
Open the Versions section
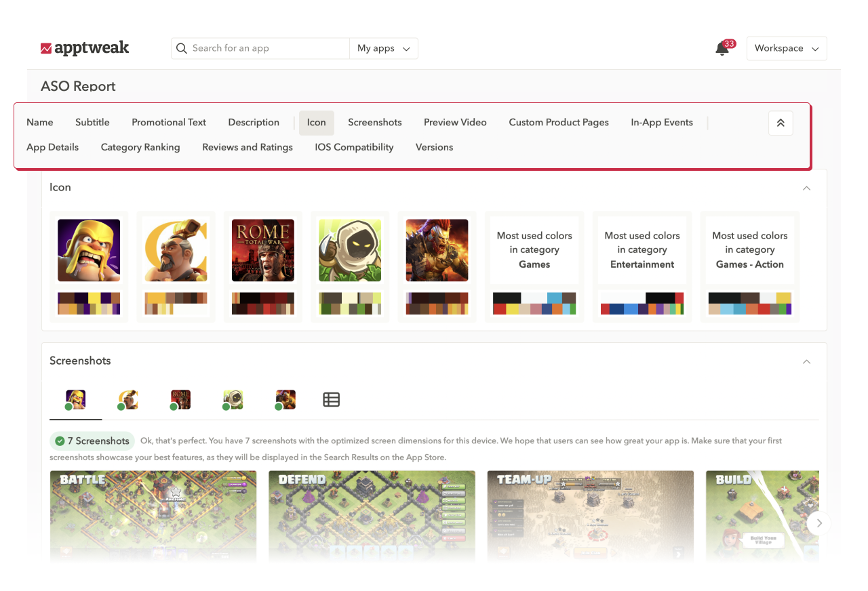434,147
